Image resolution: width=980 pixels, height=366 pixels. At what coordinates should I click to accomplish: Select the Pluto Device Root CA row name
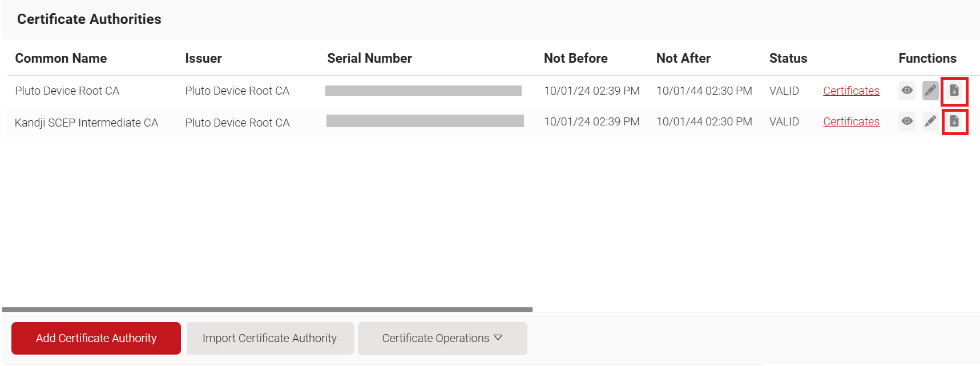67,91
